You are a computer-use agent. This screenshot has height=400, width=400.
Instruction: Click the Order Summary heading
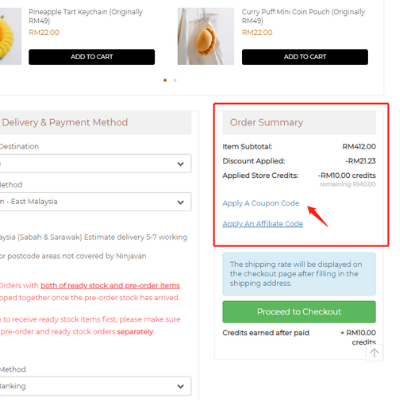point(266,122)
